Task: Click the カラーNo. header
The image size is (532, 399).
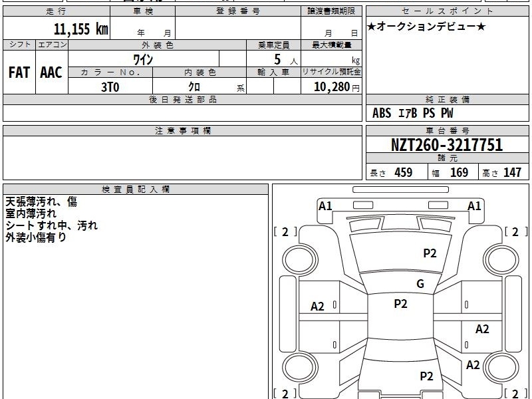Action: point(110,72)
